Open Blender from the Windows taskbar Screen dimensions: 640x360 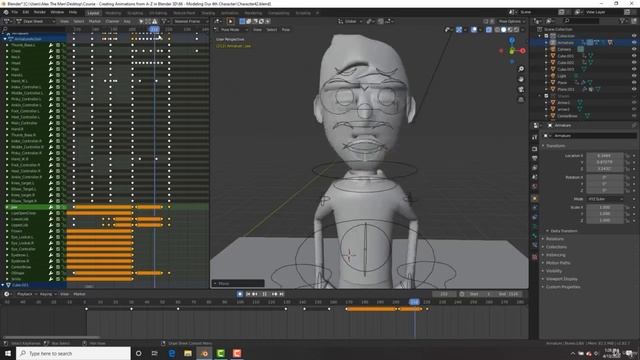coord(204,353)
